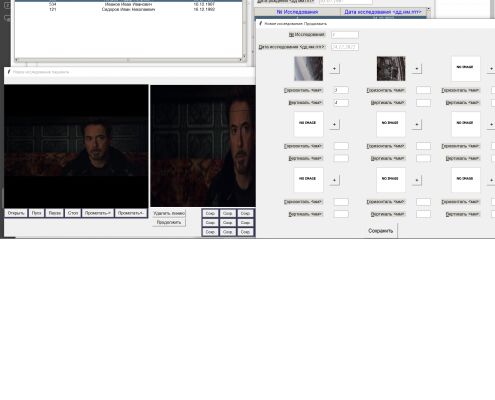Click Горизонталь field under second-row first placeholder
This screenshot has width=495, height=400.
point(341,146)
